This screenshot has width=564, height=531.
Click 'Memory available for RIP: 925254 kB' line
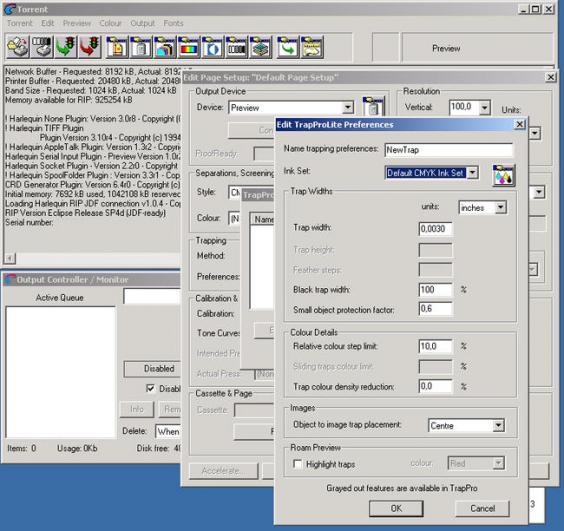point(69,100)
